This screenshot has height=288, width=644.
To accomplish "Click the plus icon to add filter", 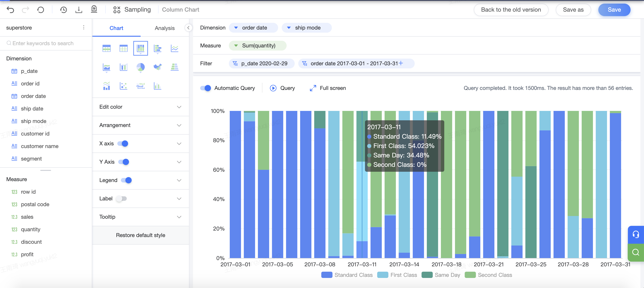I will point(401,63).
